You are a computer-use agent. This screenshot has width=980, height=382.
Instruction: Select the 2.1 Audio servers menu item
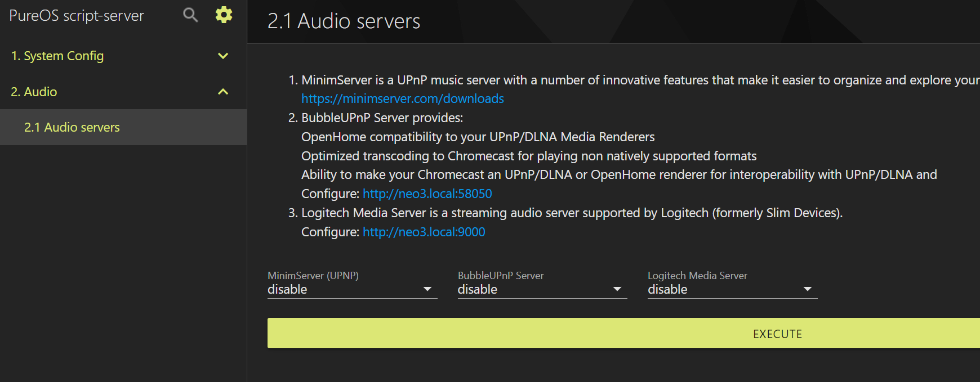(x=123, y=127)
